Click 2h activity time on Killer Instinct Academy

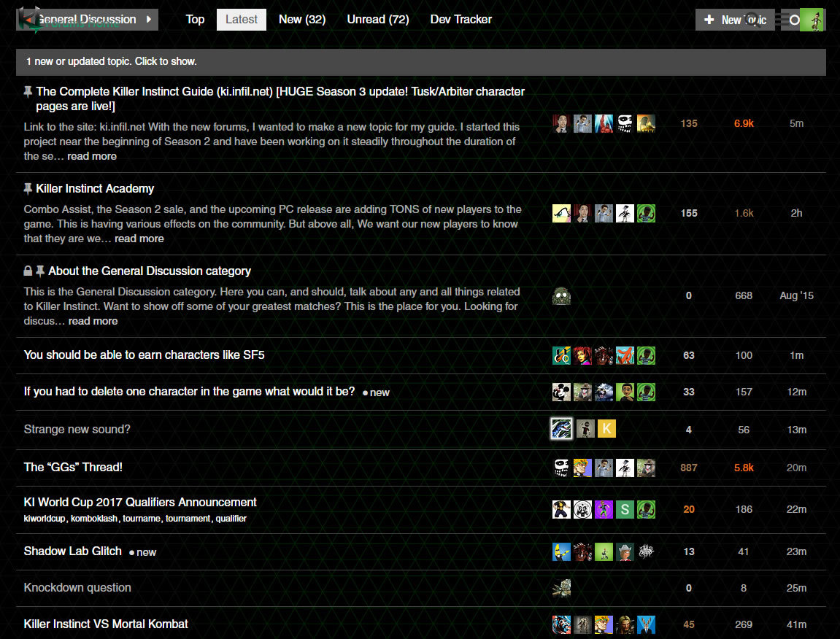point(797,213)
